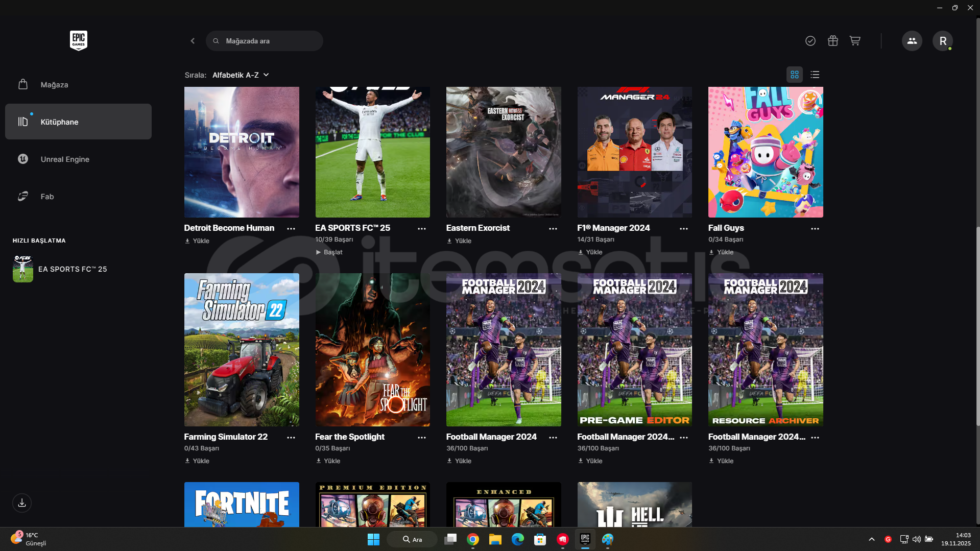Open options menu for Fear the Spotlight
Viewport: 980px width, 551px height.
click(422, 438)
